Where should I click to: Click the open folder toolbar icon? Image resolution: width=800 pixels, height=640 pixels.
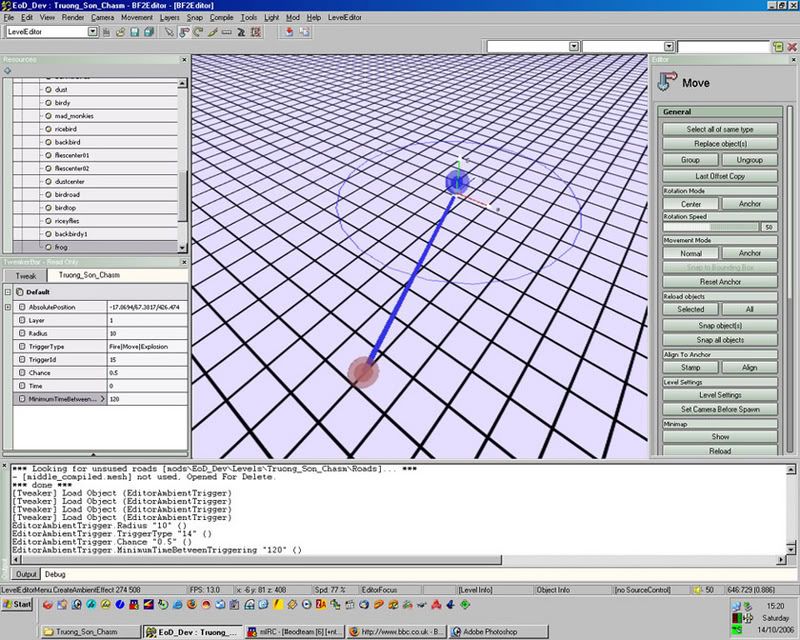tap(120, 32)
